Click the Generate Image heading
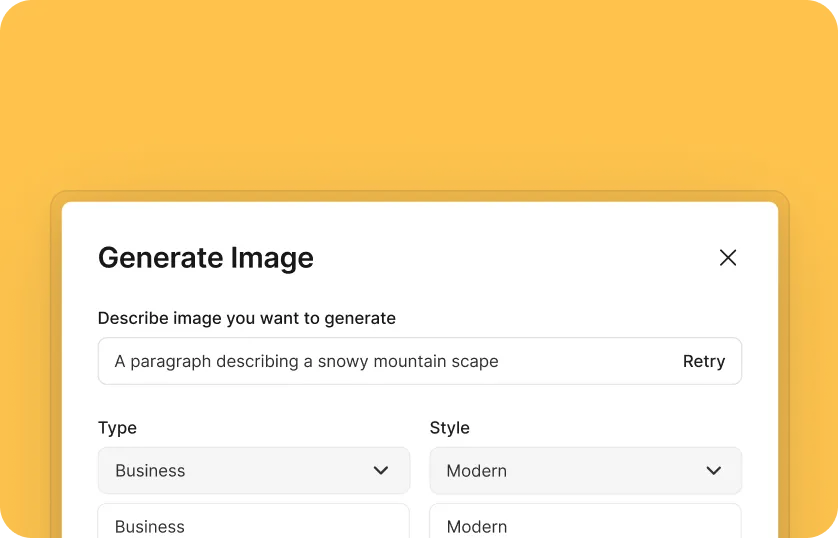 tap(205, 258)
